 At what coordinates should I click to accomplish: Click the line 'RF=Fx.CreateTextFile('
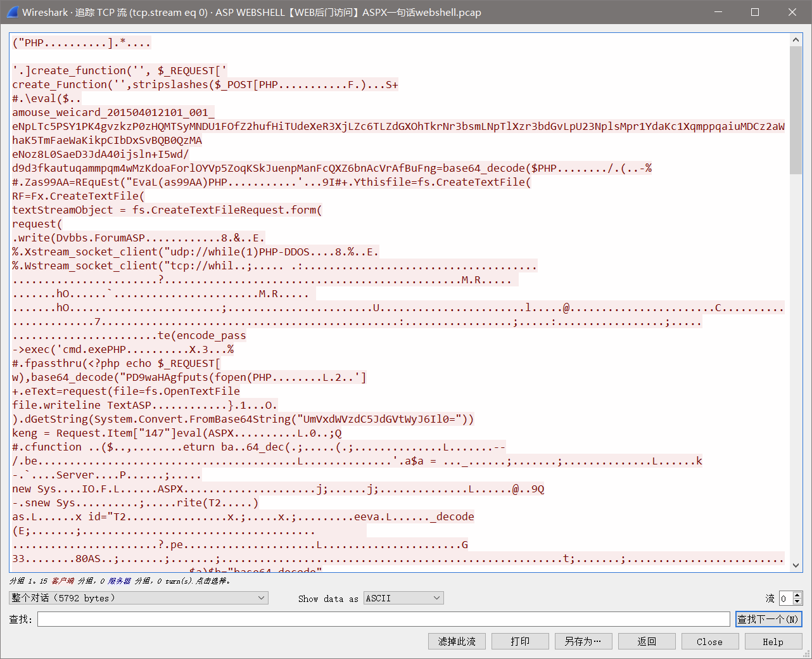[x=79, y=196]
